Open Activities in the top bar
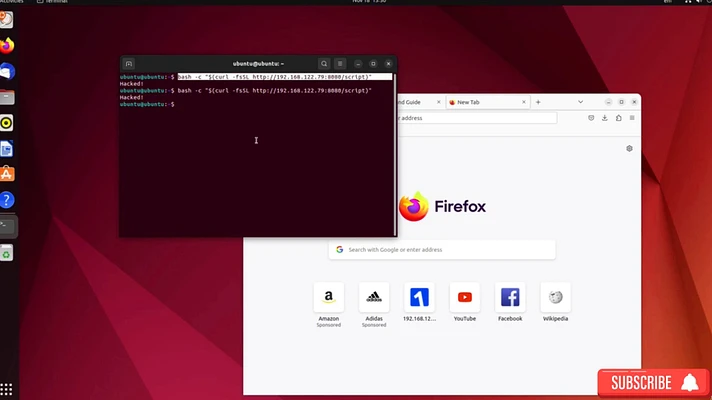The width and height of the screenshot is (712, 400). coord(11,2)
